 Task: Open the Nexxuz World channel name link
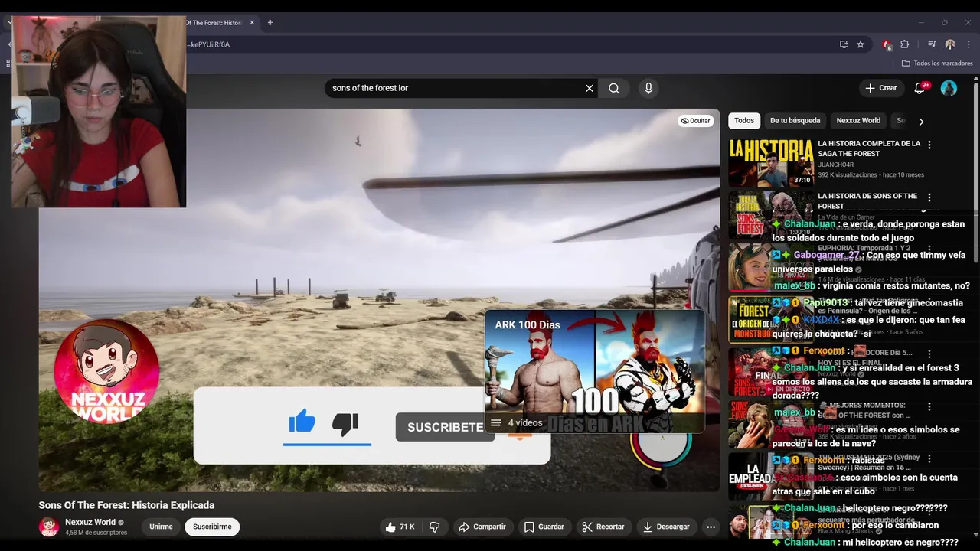tap(90, 523)
